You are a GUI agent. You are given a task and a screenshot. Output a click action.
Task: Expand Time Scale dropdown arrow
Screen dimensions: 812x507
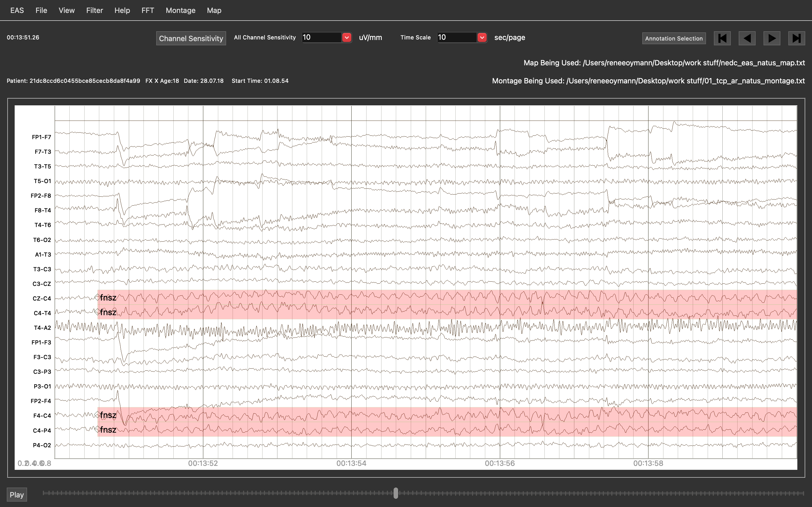pyautogui.click(x=482, y=37)
